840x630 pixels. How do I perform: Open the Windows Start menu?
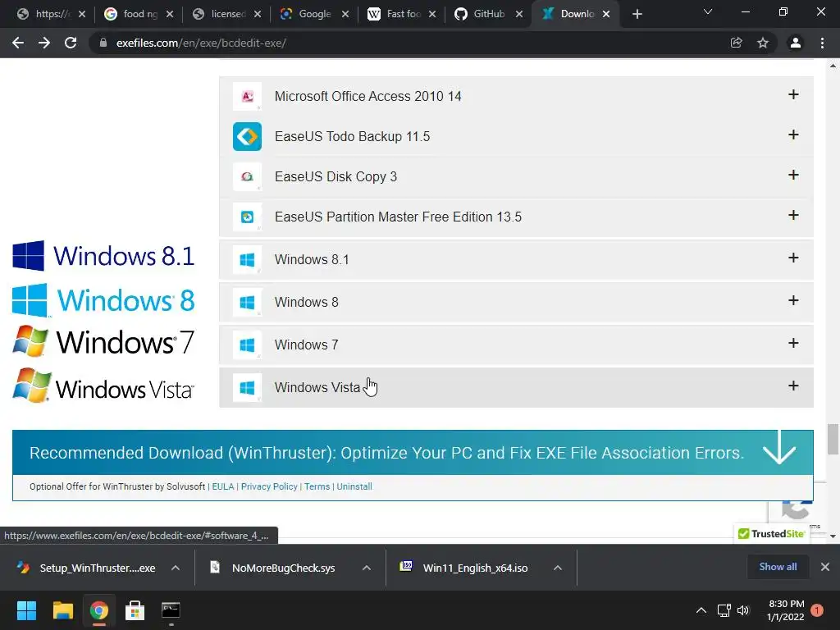[26, 610]
